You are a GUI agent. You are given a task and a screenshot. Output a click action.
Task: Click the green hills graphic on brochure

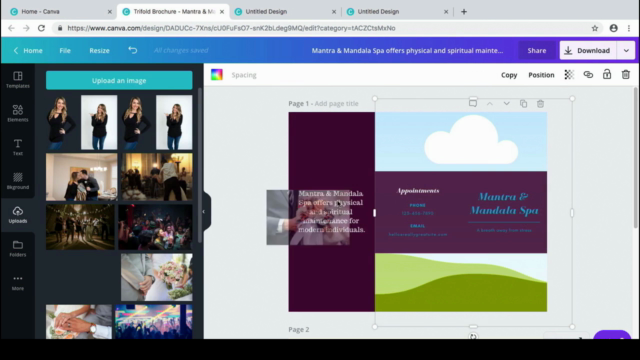coord(461,282)
